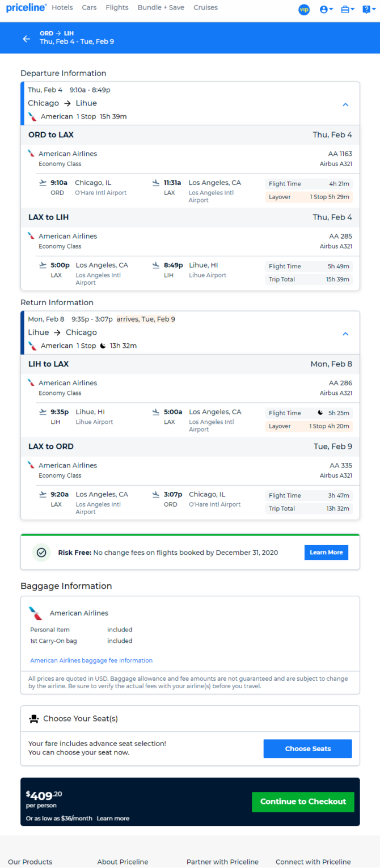The height and width of the screenshot is (868, 380).
Task: Open the VIP badge icon
Action: coord(304,10)
